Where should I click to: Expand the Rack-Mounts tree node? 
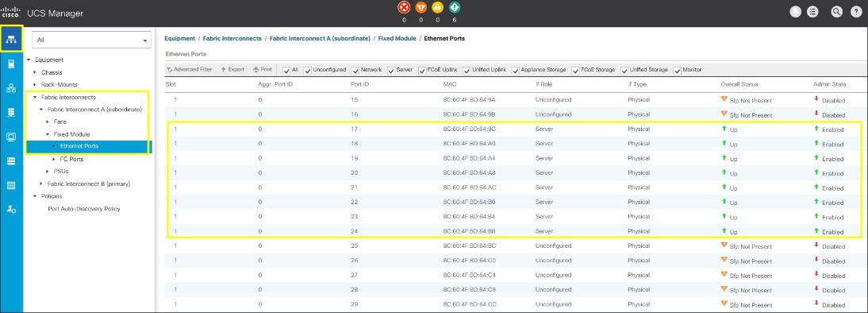tap(35, 85)
